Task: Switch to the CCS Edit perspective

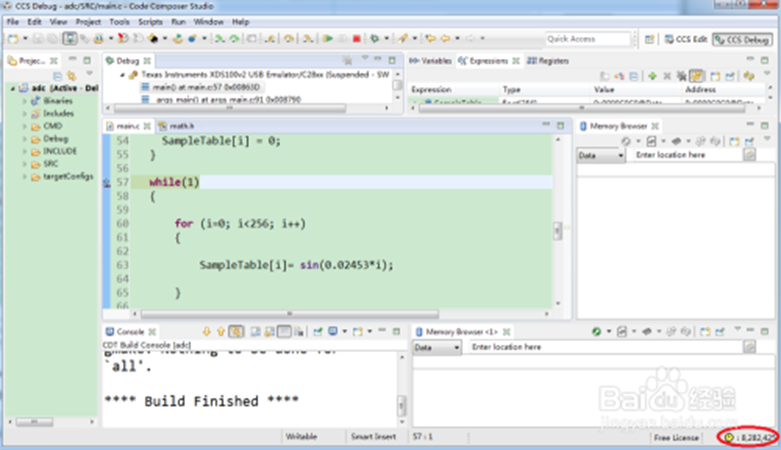Action: [687, 39]
